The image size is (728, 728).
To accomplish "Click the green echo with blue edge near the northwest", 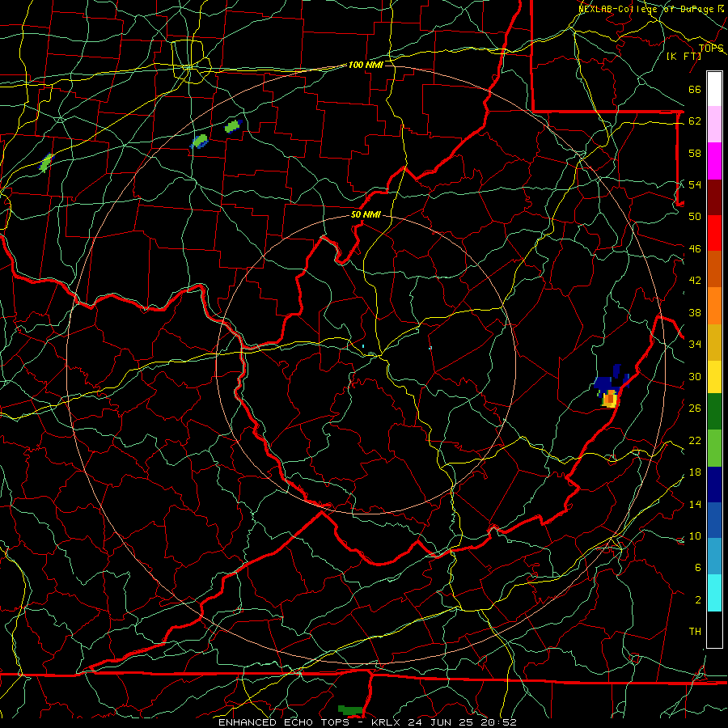I will (x=200, y=141).
